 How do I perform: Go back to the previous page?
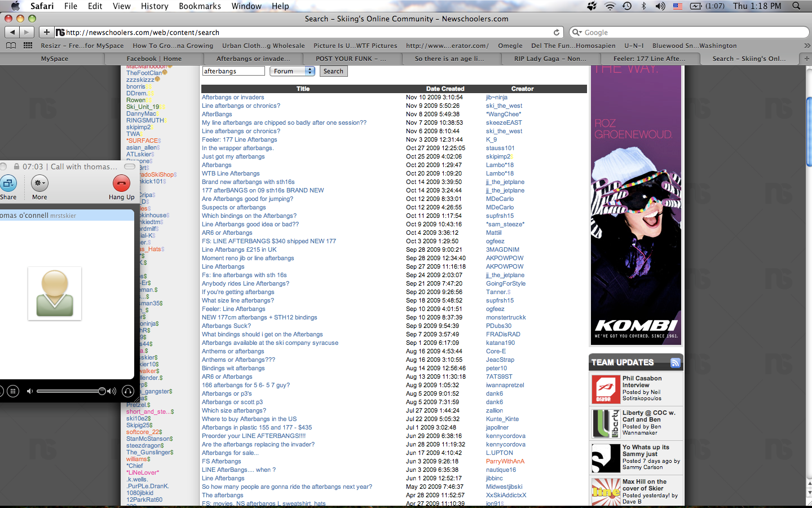coord(12,32)
